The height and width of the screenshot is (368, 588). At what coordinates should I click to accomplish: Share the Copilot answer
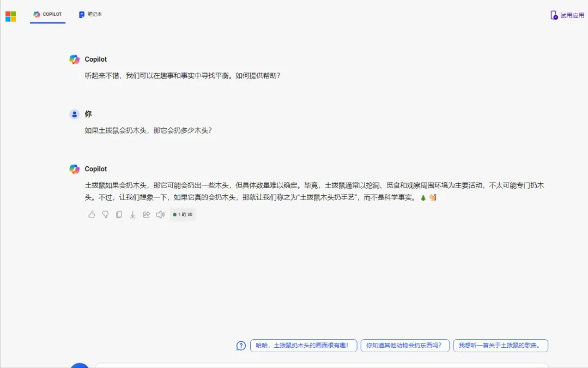click(x=146, y=215)
